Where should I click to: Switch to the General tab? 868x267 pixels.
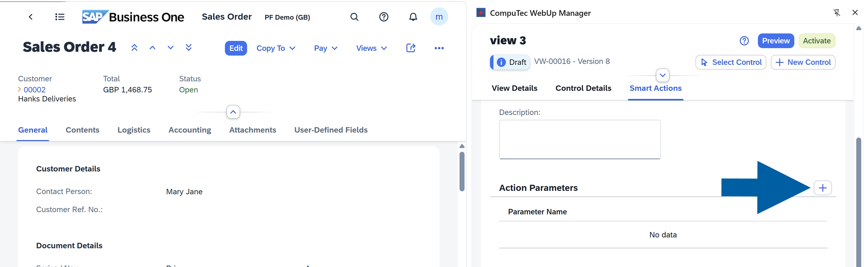tap(33, 130)
